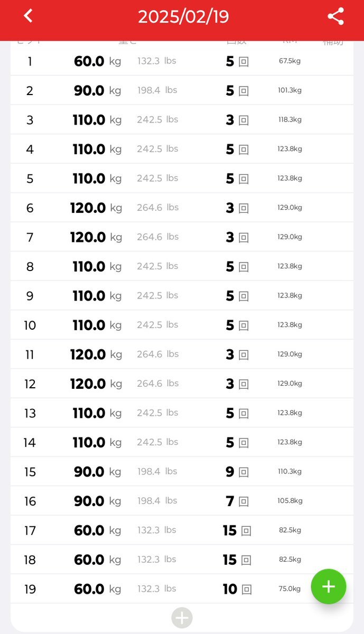364x634 pixels.
Task: Tap the back arrow in the header
Action: [29, 16]
